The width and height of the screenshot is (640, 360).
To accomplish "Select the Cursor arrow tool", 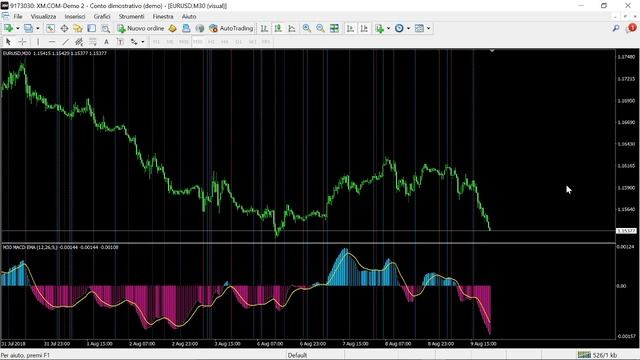I will click(8, 42).
